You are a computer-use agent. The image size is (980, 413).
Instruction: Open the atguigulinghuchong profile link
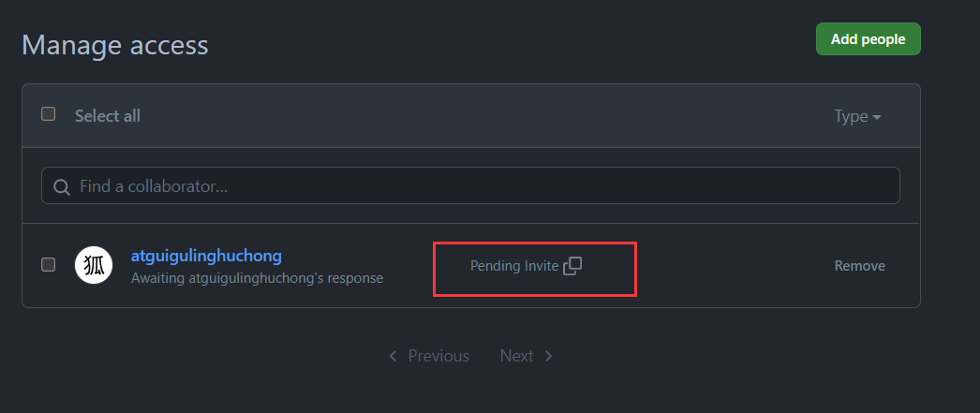pyautogui.click(x=206, y=256)
